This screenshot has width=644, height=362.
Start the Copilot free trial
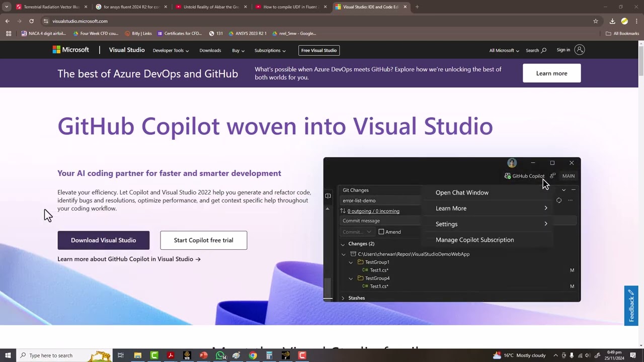click(203, 240)
